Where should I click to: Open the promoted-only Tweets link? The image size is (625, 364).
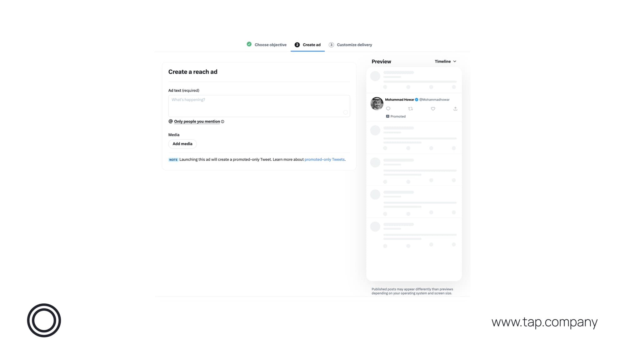tap(324, 159)
